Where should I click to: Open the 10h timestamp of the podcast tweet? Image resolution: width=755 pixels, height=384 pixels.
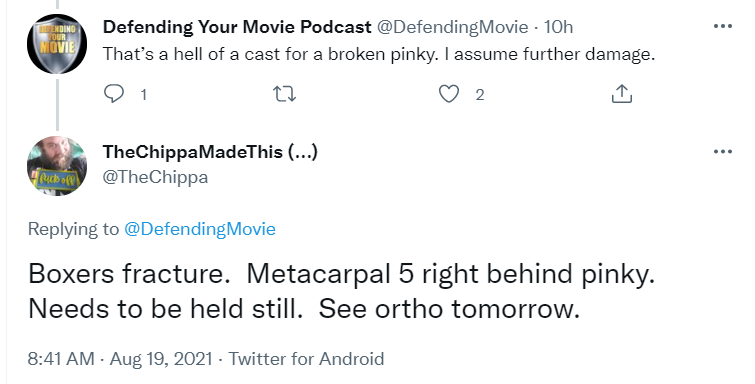coord(558,27)
